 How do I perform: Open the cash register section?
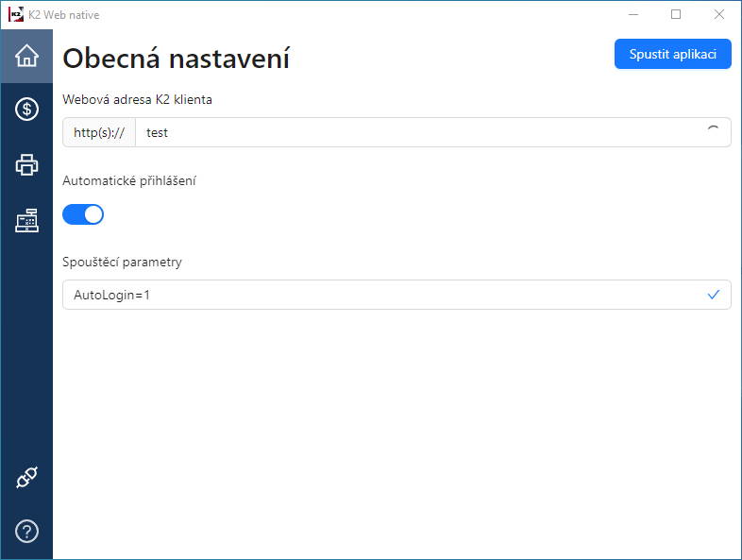pos(26,220)
